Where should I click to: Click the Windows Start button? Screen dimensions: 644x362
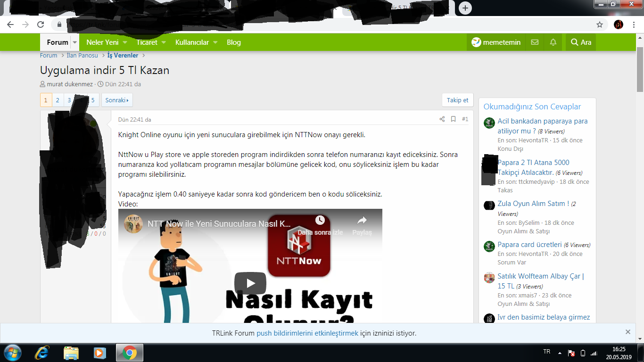tap(12, 353)
